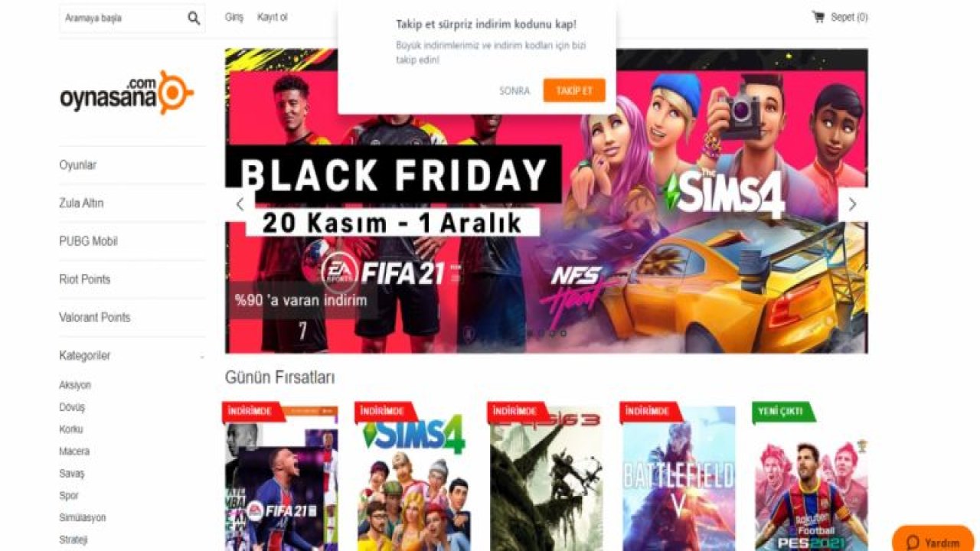This screenshot has width=980, height=551.
Task: Open the Battlefield V game thumbnail
Action: [x=678, y=478]
